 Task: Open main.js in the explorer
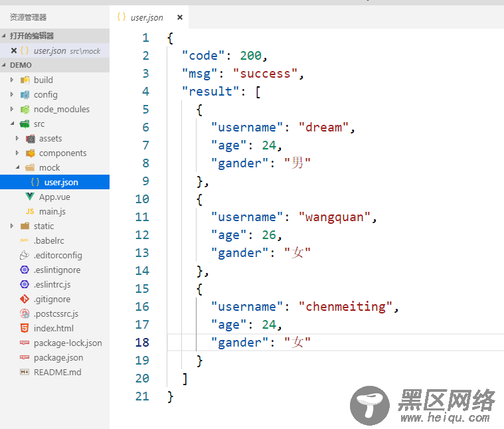coord(54,211)
